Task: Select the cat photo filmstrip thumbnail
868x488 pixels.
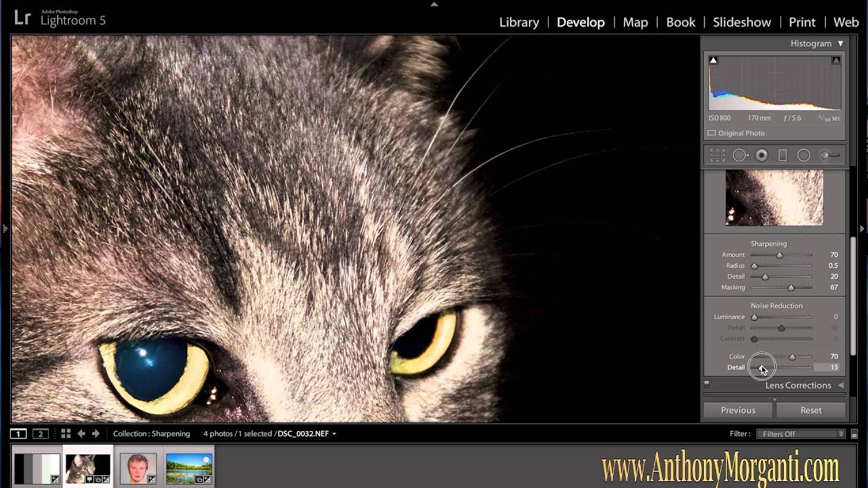Action: [x=88, y=469]
